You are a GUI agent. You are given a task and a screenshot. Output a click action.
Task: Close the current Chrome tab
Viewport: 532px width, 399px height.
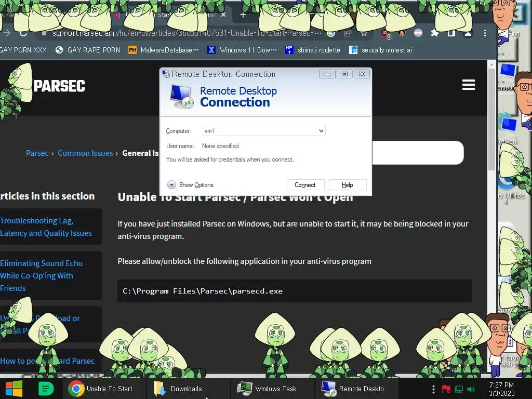pyautogui.click(x=223, y=15)
